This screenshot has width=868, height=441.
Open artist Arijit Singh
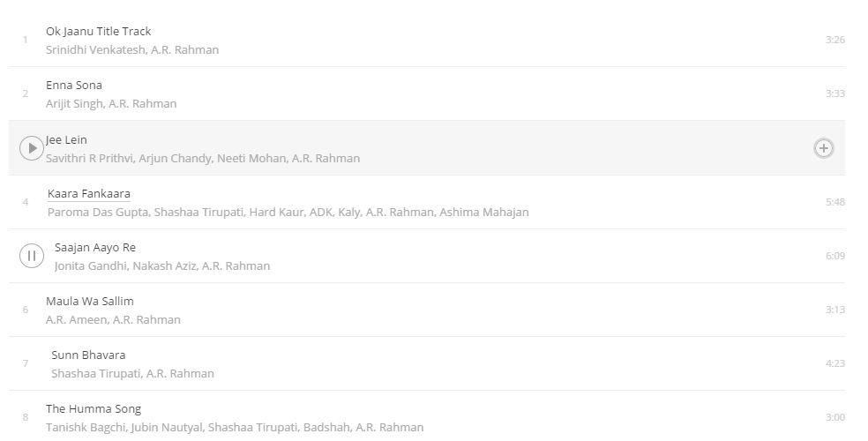click(74, 103)
